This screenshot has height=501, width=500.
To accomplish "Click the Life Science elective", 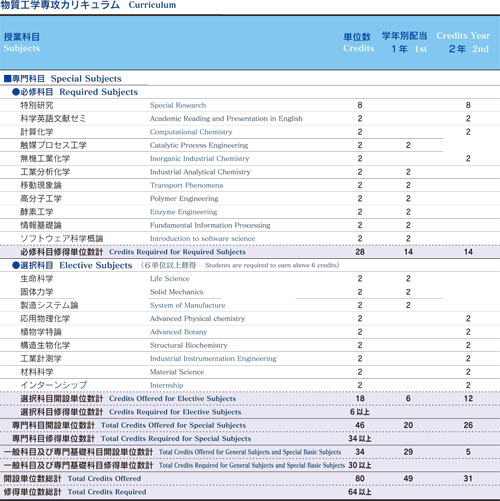I will click(x=170, y=279).
